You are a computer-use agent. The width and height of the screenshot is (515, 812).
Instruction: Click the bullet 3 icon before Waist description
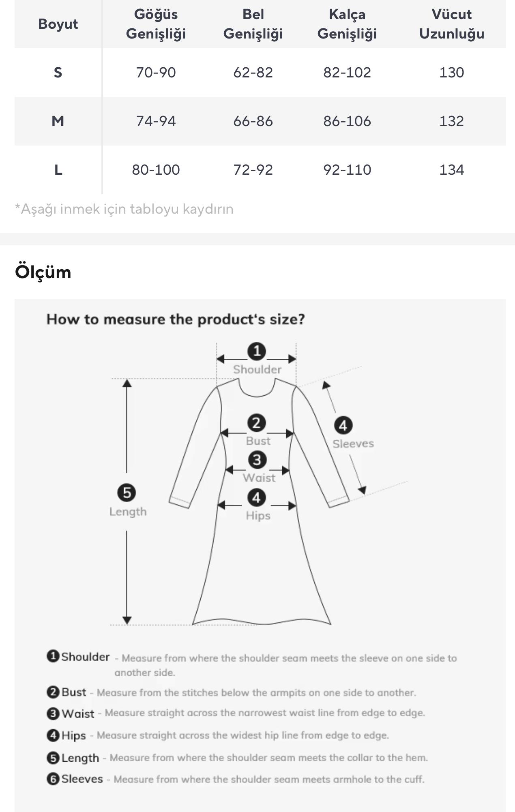[x=53, y=713]
